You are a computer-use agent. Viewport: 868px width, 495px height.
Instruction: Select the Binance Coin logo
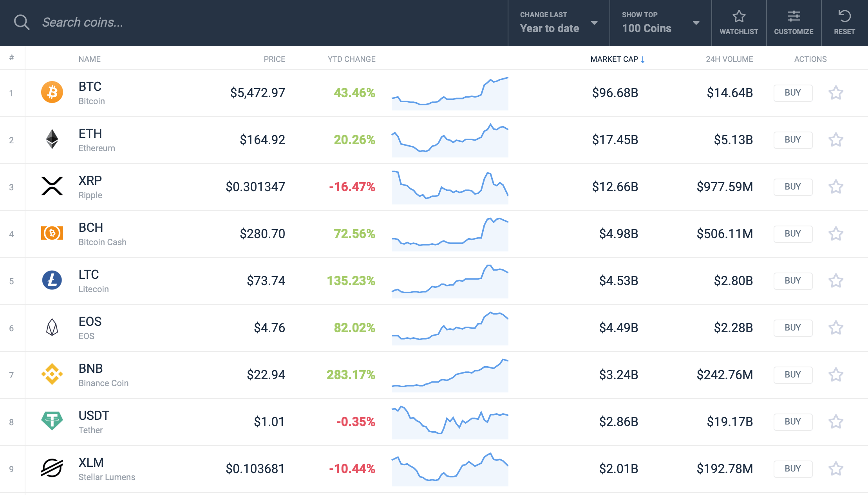[x=52, y=375]
